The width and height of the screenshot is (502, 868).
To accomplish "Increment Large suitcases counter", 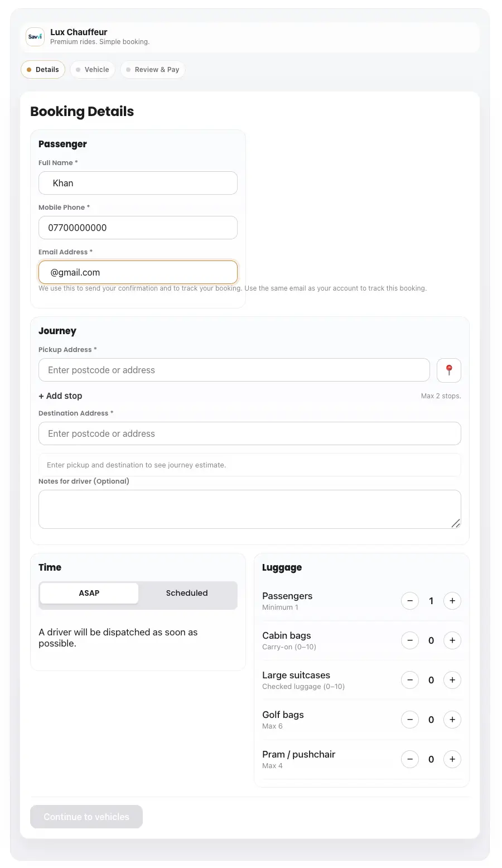I will point(452,680).
